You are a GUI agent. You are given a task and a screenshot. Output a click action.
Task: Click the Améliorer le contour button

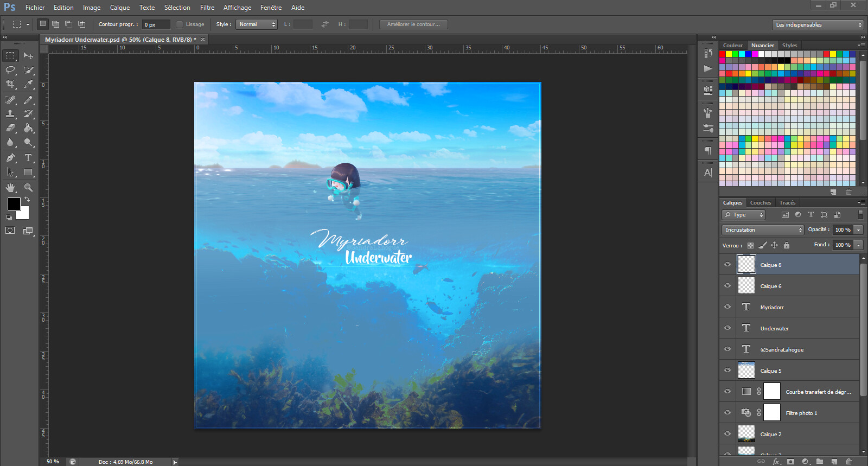[413, 24]
